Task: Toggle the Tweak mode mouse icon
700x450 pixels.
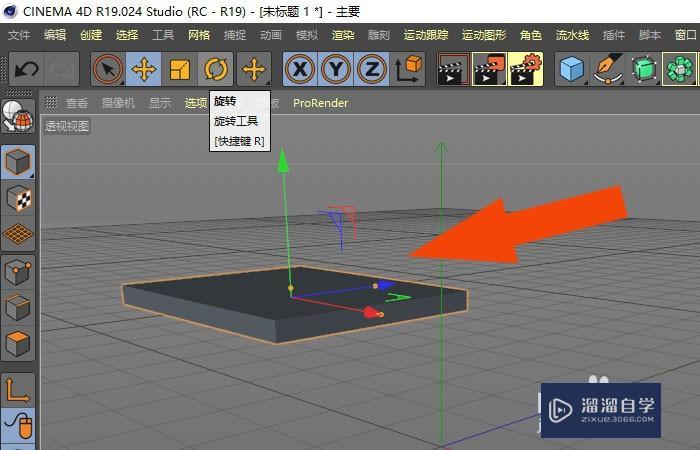Action: pos(18,425)
